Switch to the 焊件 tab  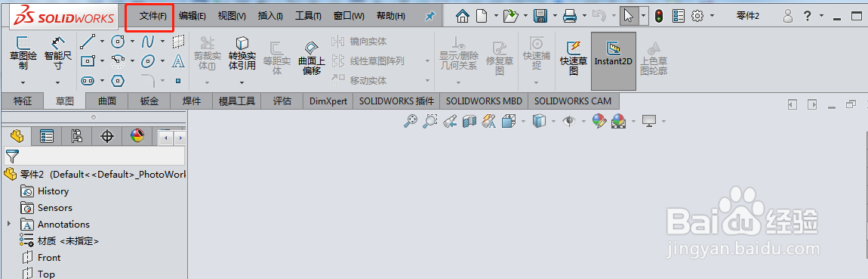pos(192,101)
